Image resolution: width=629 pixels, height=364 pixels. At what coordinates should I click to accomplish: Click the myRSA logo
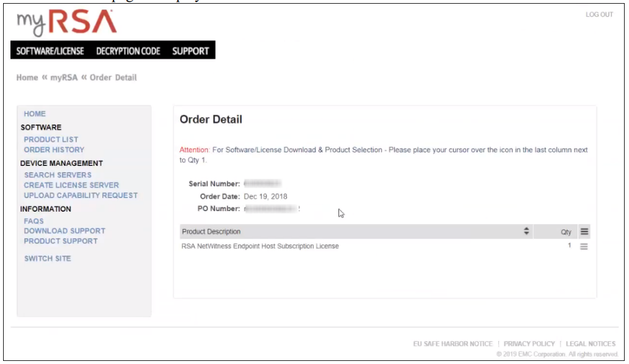66,23
